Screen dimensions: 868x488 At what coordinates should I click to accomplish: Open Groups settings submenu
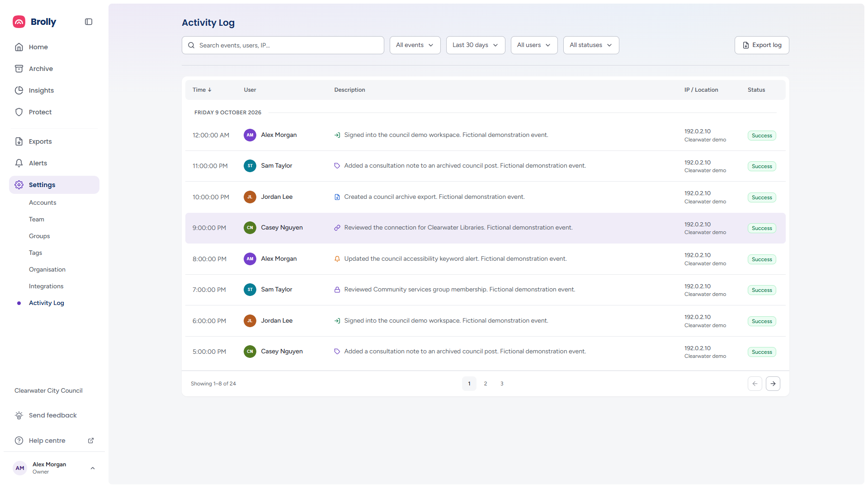click(39, 236)
